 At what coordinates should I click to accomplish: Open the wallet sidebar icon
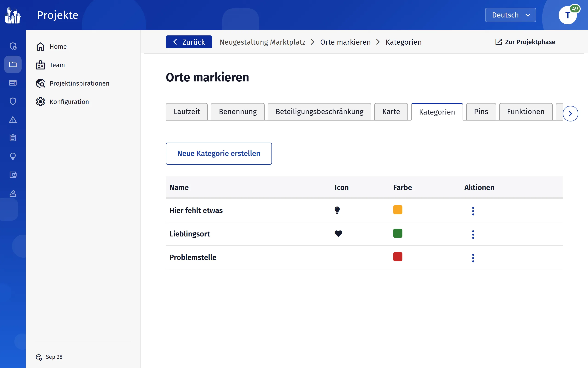click(13, 175)
